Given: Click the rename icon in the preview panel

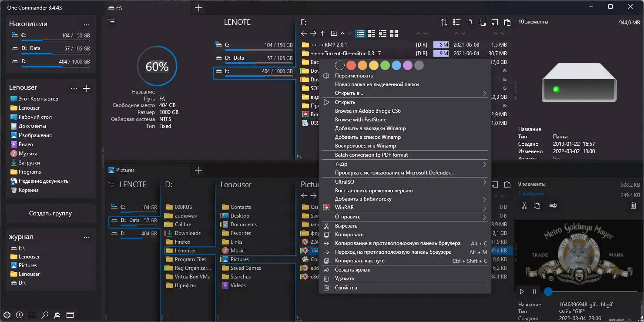Looking at the screenshot, I should pyautogui.click(x=553, y=205).
